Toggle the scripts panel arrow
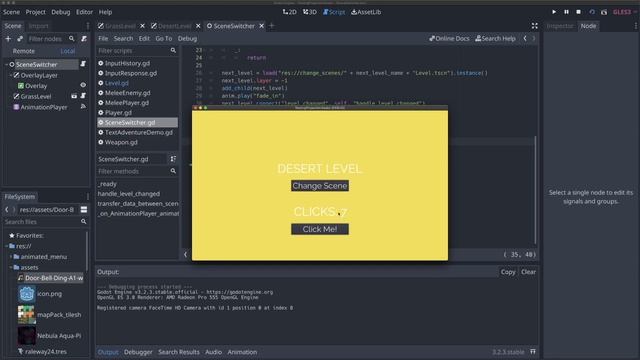This screenshot has width=640, height=360. [x=185, y=254]
